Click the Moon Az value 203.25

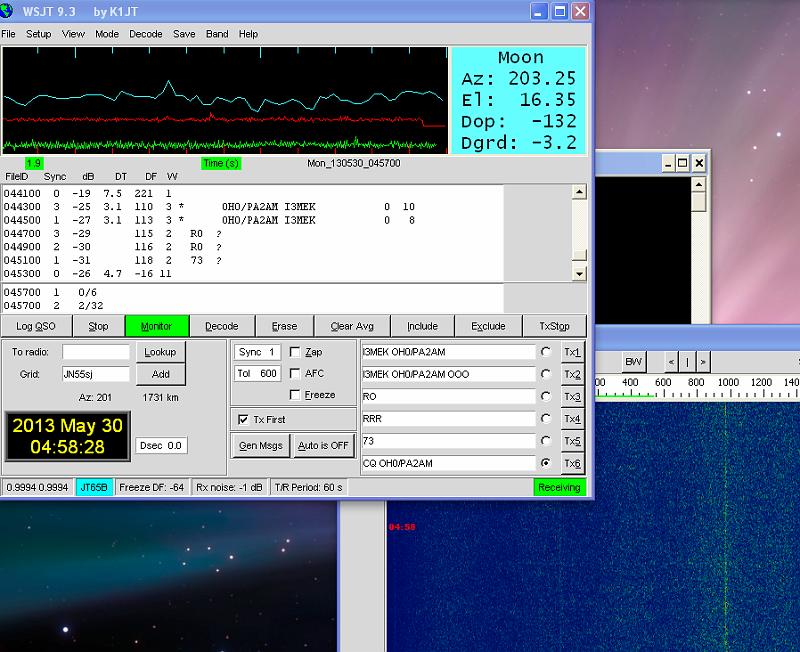click(x=542, y=79)
